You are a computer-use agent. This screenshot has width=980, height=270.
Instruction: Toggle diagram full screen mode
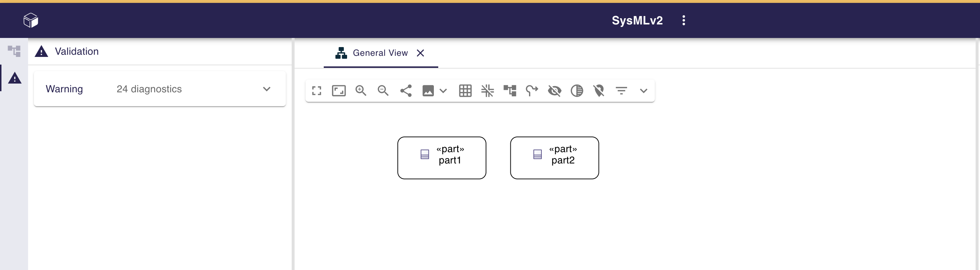click(x=316, y=90)
